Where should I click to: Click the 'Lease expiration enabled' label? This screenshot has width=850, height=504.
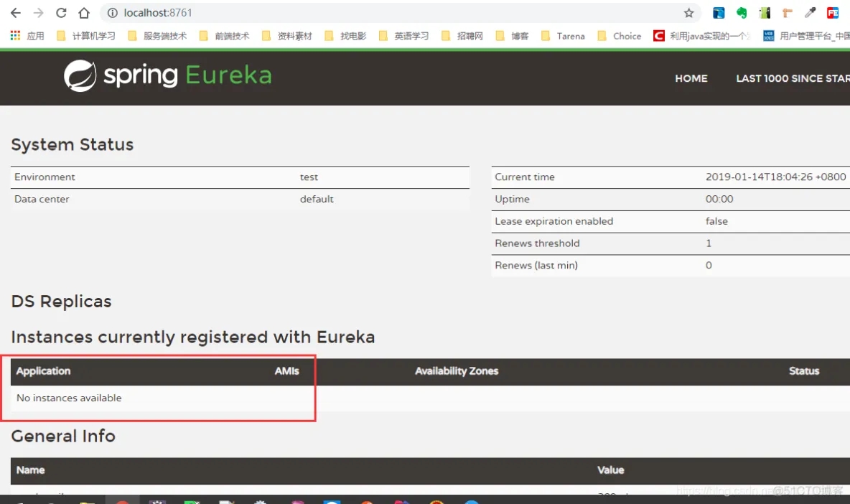click(x=554, y=222)
